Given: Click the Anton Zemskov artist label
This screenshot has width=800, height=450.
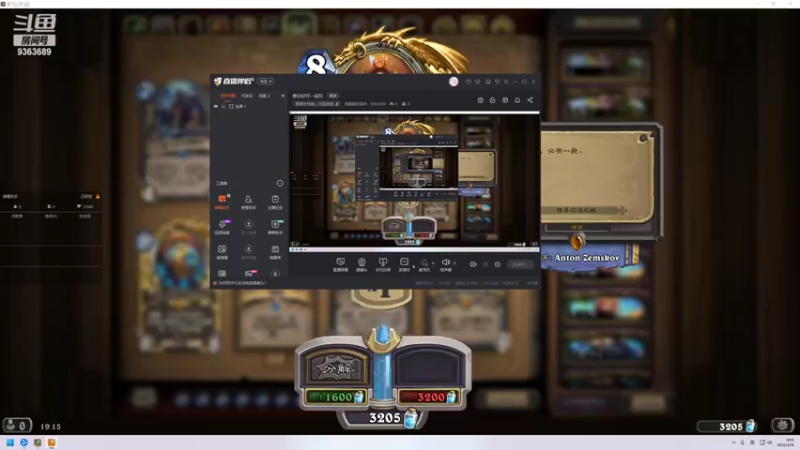Looking at the screenshot, I should point(587,258).
